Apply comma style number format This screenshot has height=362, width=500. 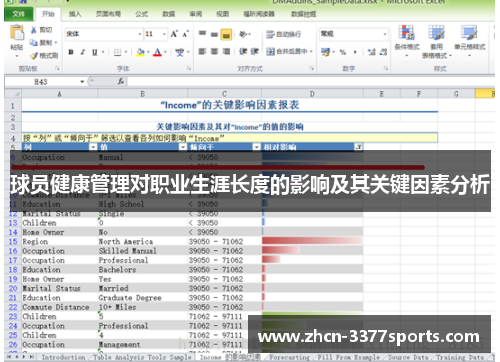click(355, 52)
